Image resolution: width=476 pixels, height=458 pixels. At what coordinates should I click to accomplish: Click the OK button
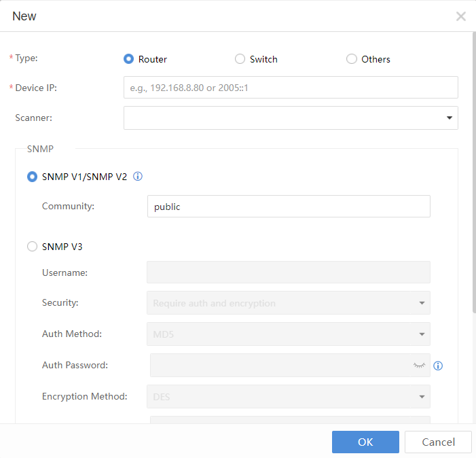365,442
